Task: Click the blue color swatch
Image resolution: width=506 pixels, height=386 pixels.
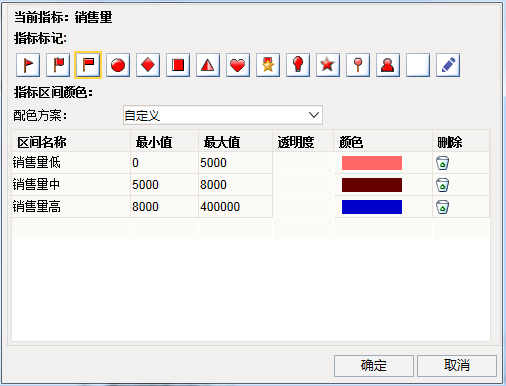Action: pyautogui.click(x=372, y=207)
